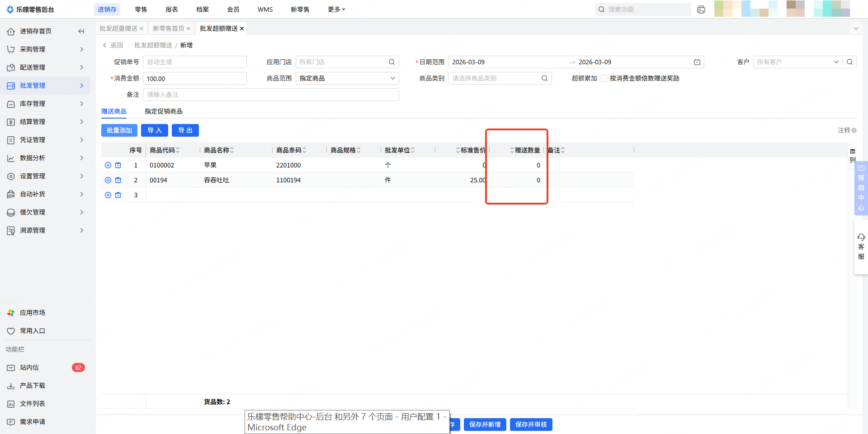Screen dimensions: 868x434
Task: Close the active 批发超额赠送 tab
Action: (242, 29)
